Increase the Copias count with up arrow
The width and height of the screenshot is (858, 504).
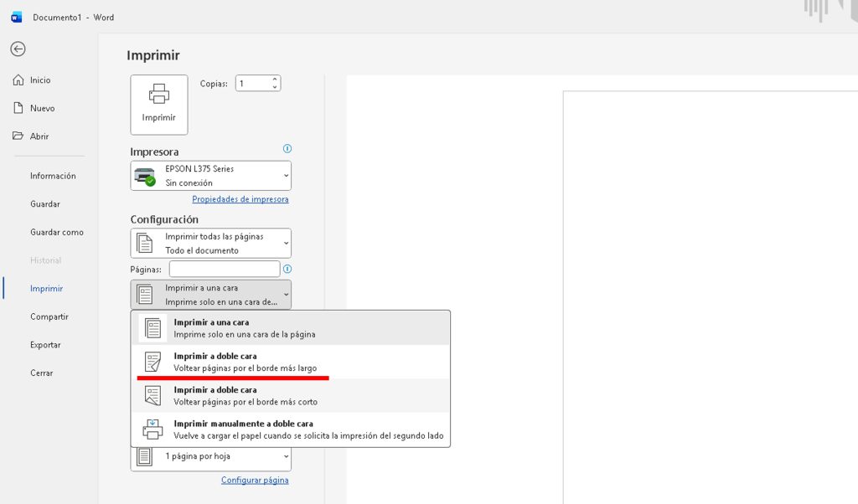[x=274, y=80]
